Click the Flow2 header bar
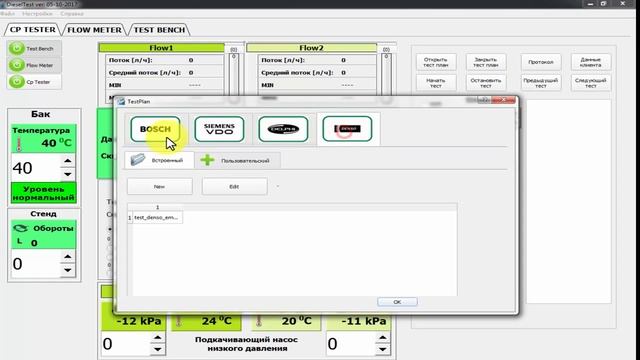This screenshot has height=360, width=640. [x=311, y=48]
